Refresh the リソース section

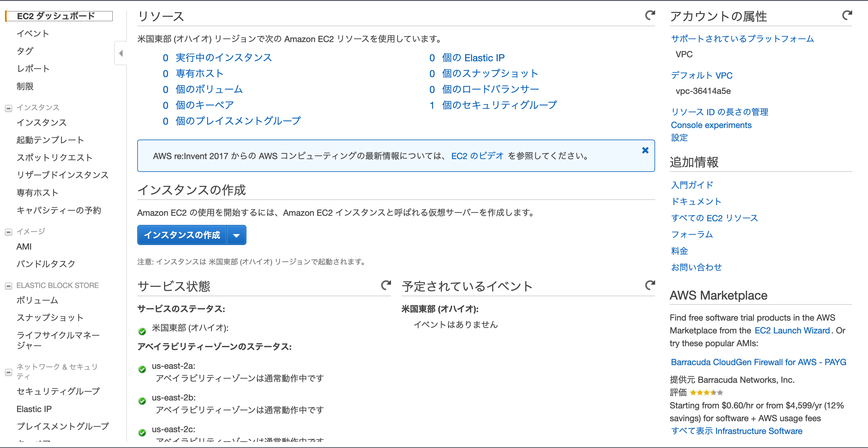(x=650, y=16)
